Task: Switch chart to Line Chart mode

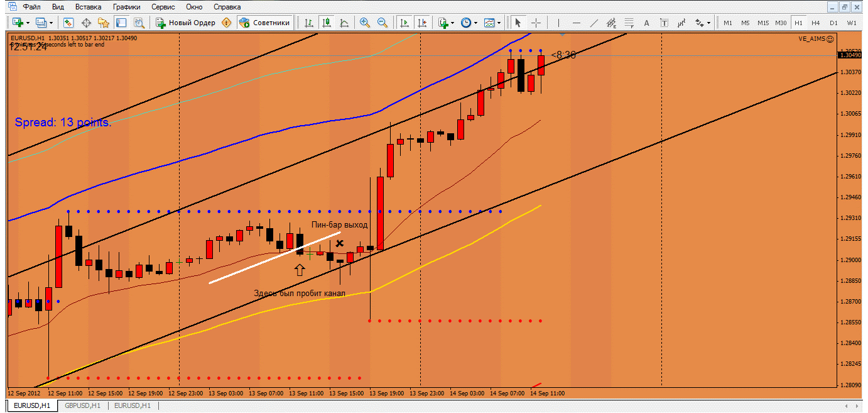Action: tap(344, 23)
